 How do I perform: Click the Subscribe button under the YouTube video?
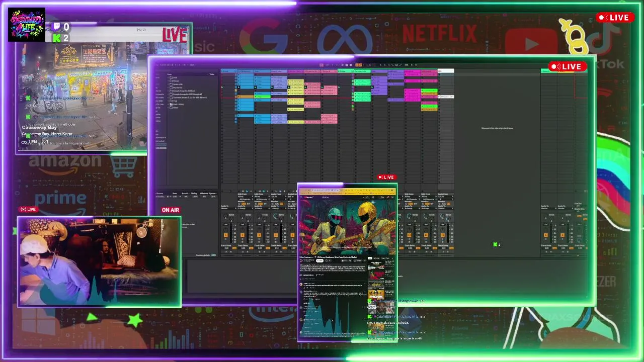[319, 260]
